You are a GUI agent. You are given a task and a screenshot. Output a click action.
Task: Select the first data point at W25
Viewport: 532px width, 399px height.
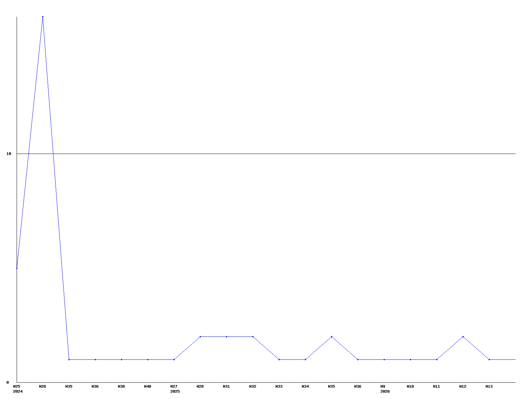tap(17, 268)
